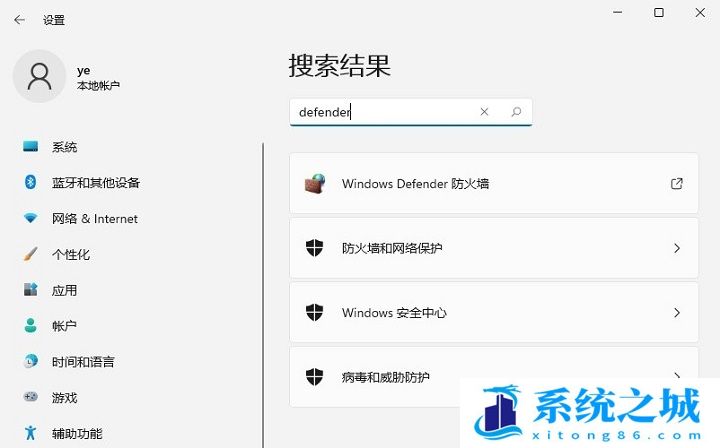The height and width of the screenshot is (448, 720).
Task: Click the 帐户 person icon
Action: coord(31,326)
